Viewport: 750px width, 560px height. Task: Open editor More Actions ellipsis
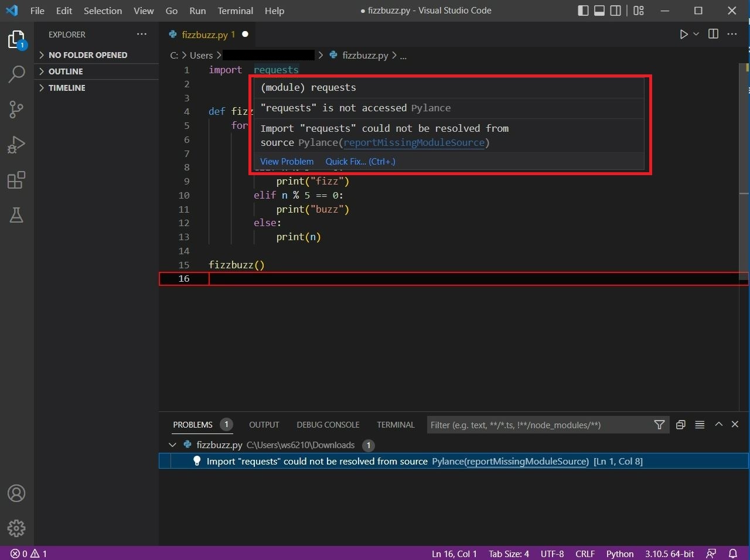[x=732, y=34]
